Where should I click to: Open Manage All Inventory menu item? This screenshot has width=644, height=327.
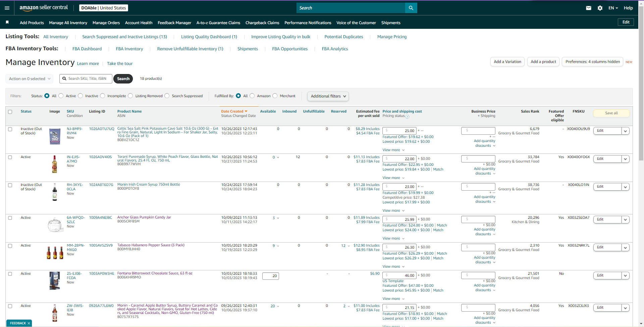pos(68,23)
